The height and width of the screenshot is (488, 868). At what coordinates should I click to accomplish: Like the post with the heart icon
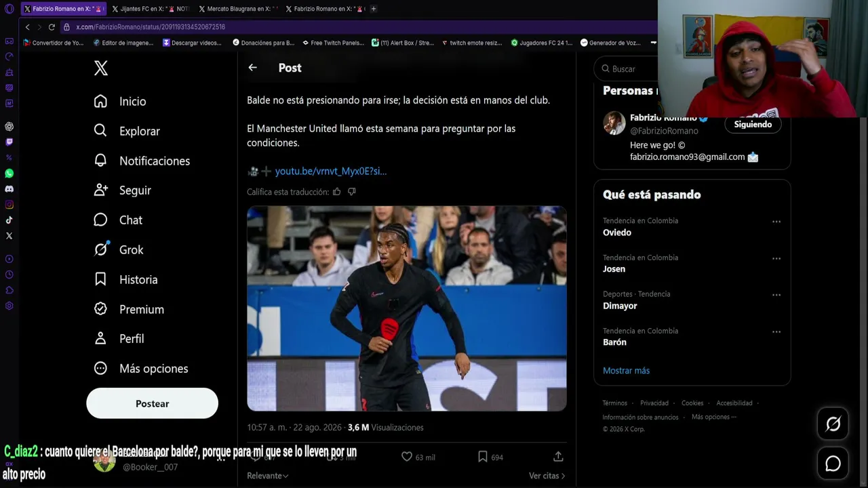point(407,457)
